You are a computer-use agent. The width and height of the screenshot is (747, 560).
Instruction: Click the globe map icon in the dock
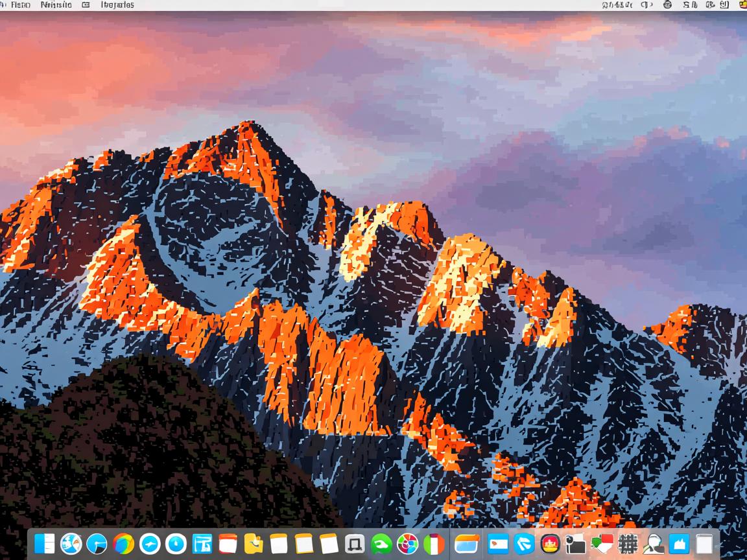point(71,544)
